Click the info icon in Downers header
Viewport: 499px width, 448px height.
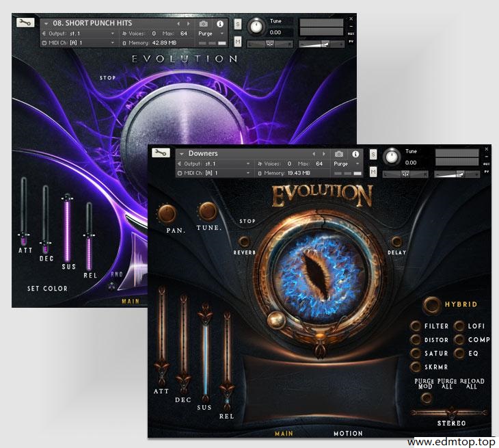(x=355, y=154)
